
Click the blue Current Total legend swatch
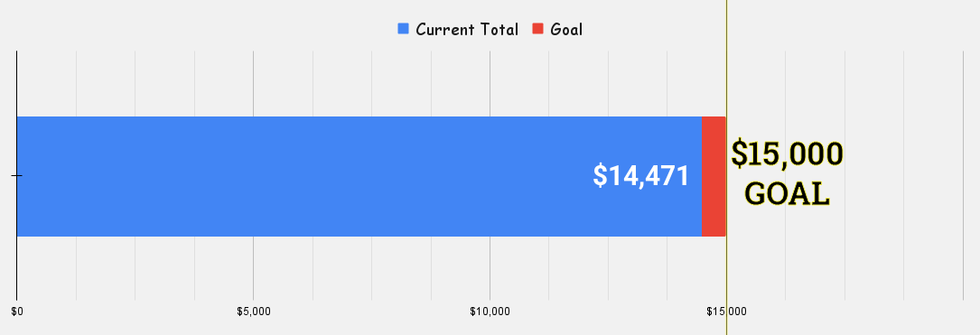pos(403,29)
